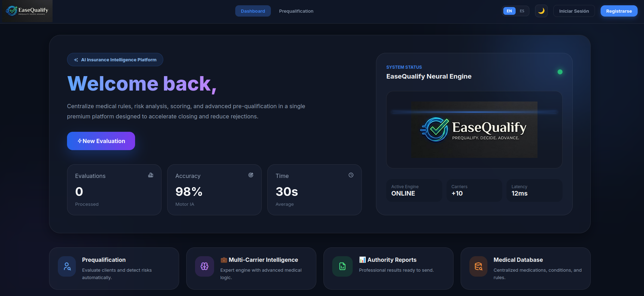Image resolution: width=644 pixels, height=296 pixels.
Task: Start a New Evaluation
Action: click(101, 141)
